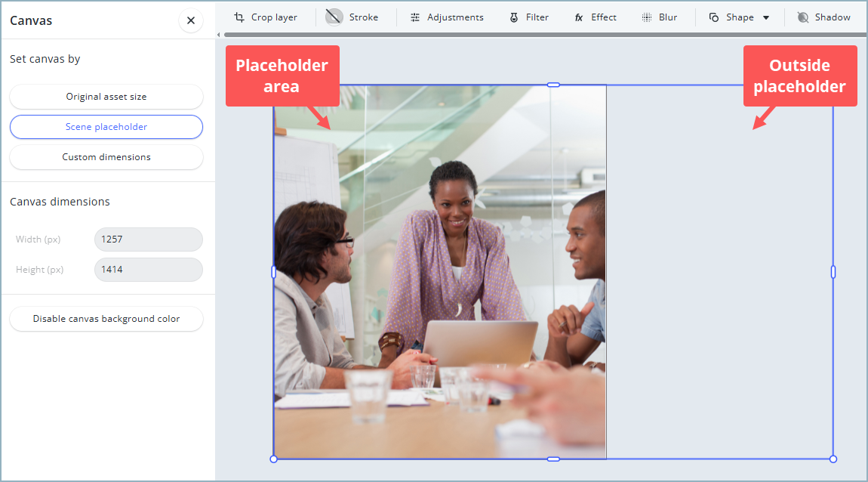868x482 pixels.
Task: Disable canvas background color
Action: [x=106, y=319]
